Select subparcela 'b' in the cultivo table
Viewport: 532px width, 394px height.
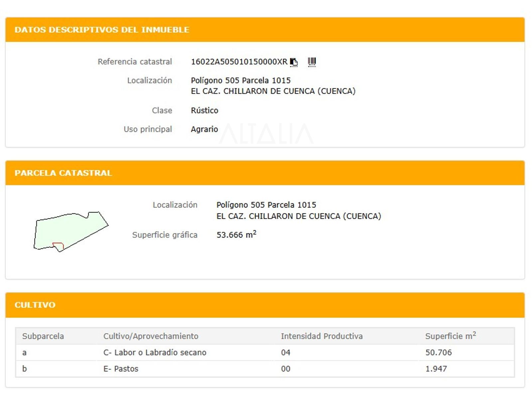[24, 369]
